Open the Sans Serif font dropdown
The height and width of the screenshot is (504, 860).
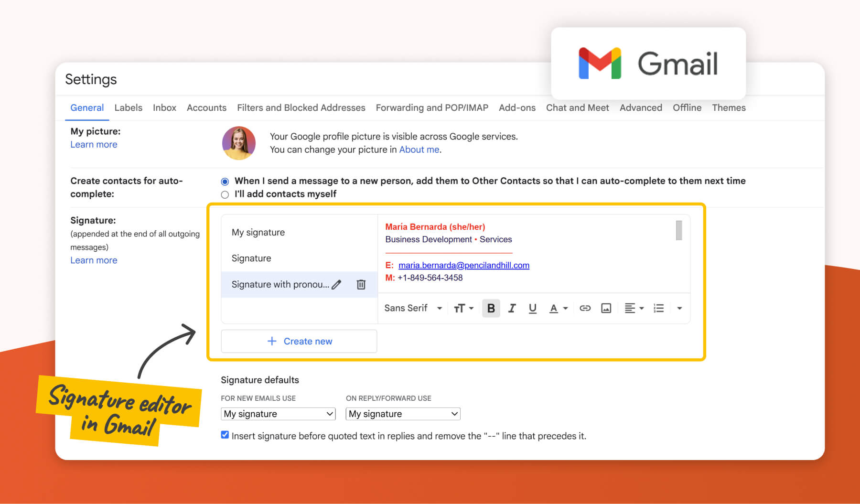tap(413, 308)
